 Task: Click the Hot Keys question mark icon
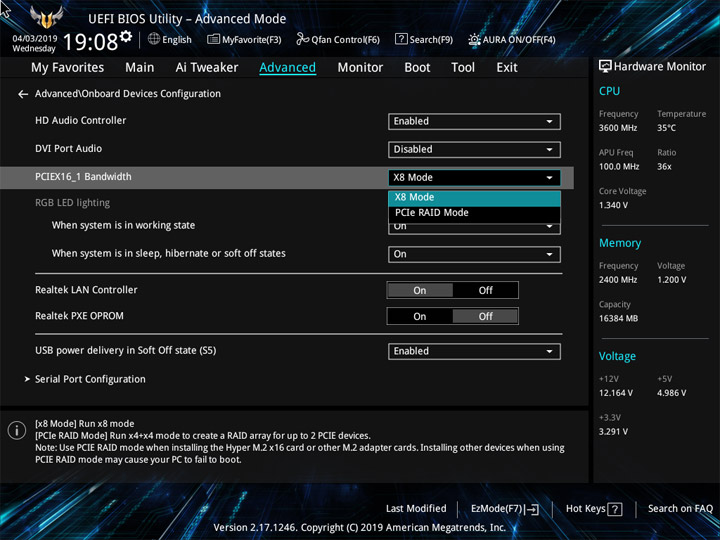614,509
